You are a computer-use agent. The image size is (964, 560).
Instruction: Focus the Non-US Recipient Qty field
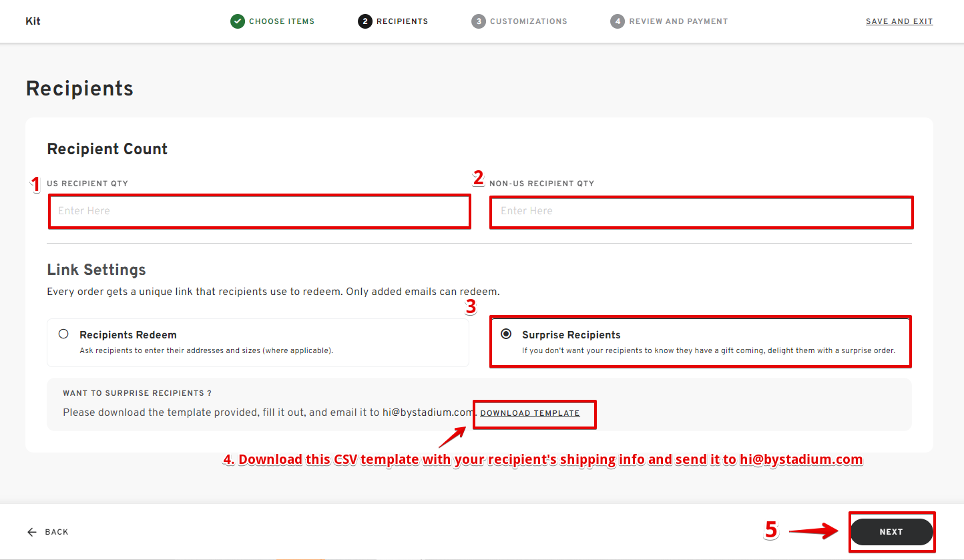coord(701,212)
